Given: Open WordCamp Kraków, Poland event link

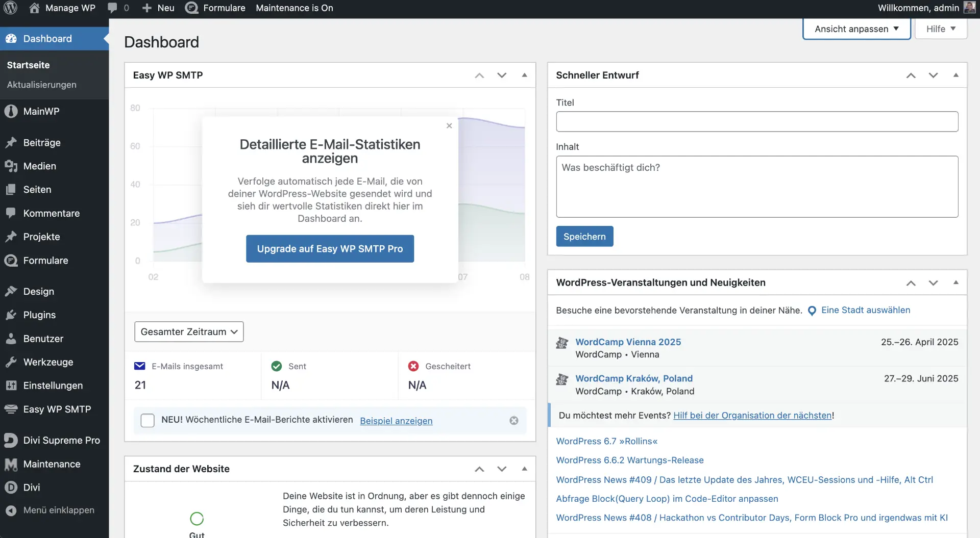Looking at the screenshot, I should click(x=634, y=378).
